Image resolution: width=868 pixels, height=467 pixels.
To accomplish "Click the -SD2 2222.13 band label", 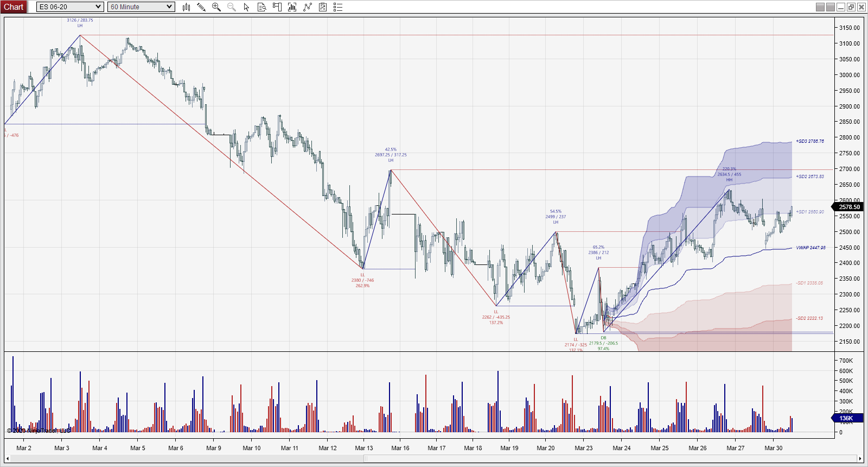I will pyautogui.click(x=809, y=318).
